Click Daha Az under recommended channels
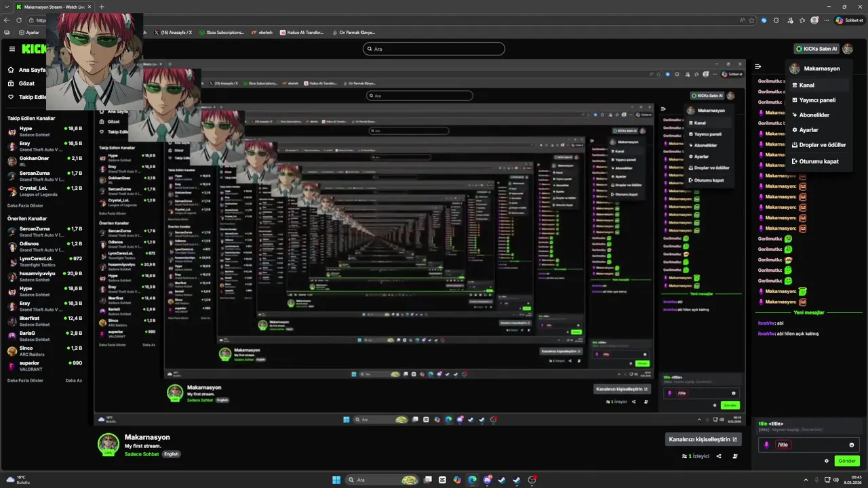The image size is (868, 488). (x=73, y=380)
